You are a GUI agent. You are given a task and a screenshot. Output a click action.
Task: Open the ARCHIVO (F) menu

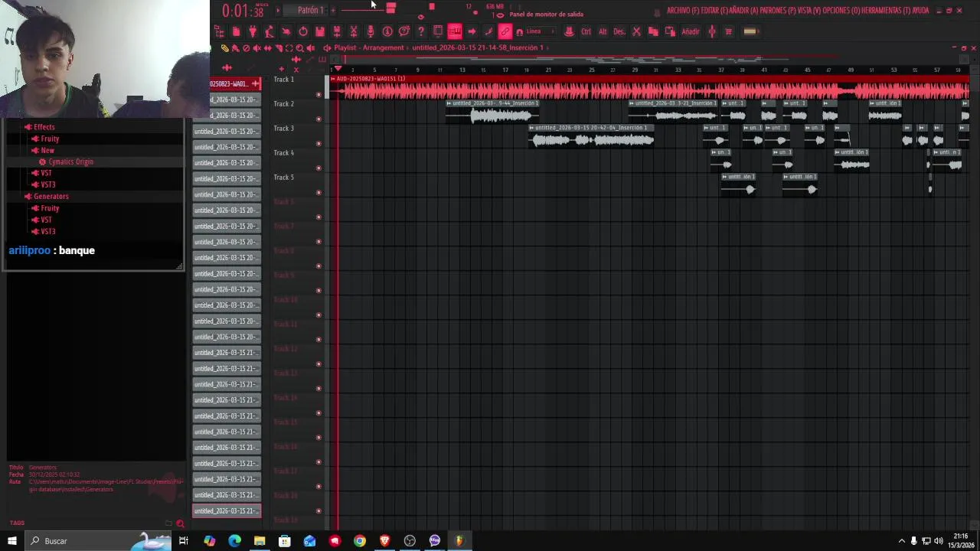point(683,11)
